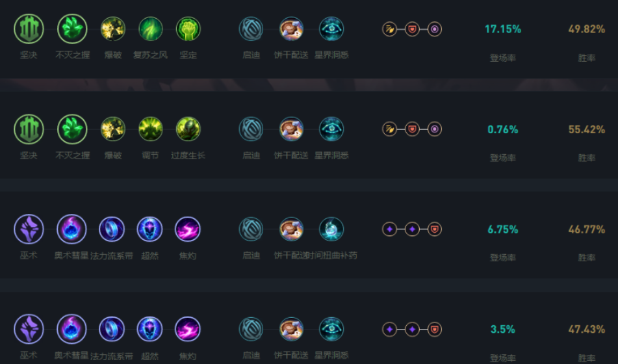Screen dimensions: 618x364
Task: Click the red shield stat shard in first row
Action: (x=412, y=29)
